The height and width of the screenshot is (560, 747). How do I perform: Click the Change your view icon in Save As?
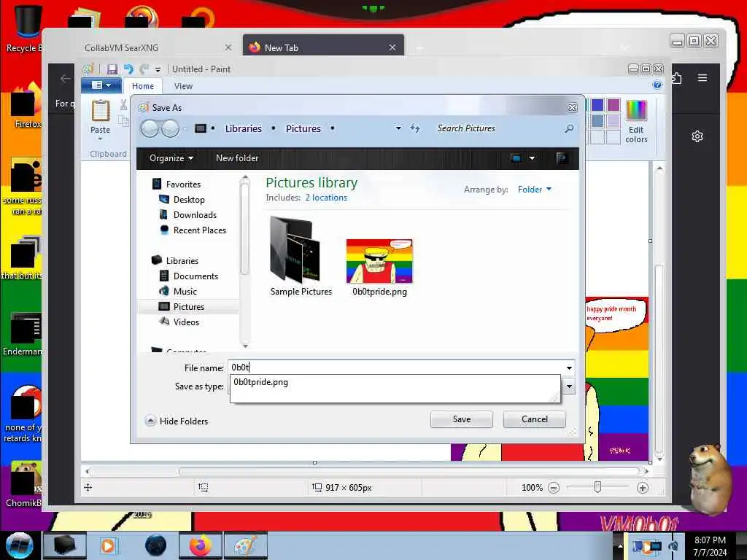click(x=516, y=158)
